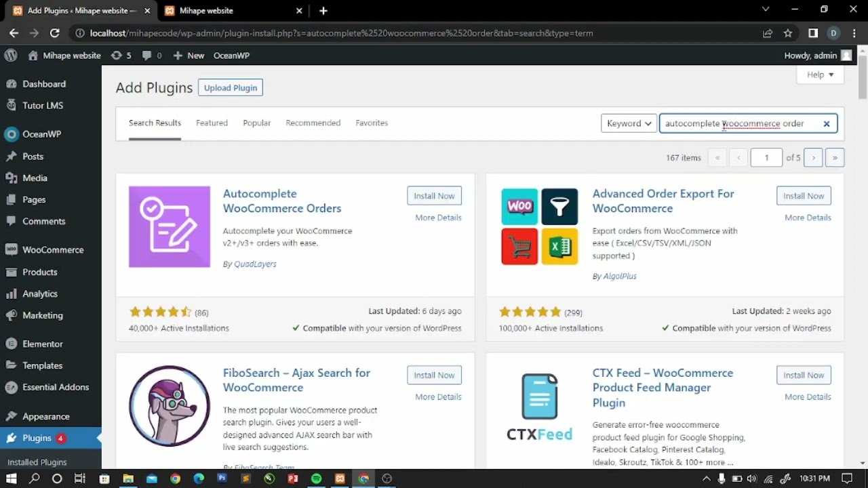Switch to the Search Results tab
This screenshot has height=488, width=868.
coord(155,123)
